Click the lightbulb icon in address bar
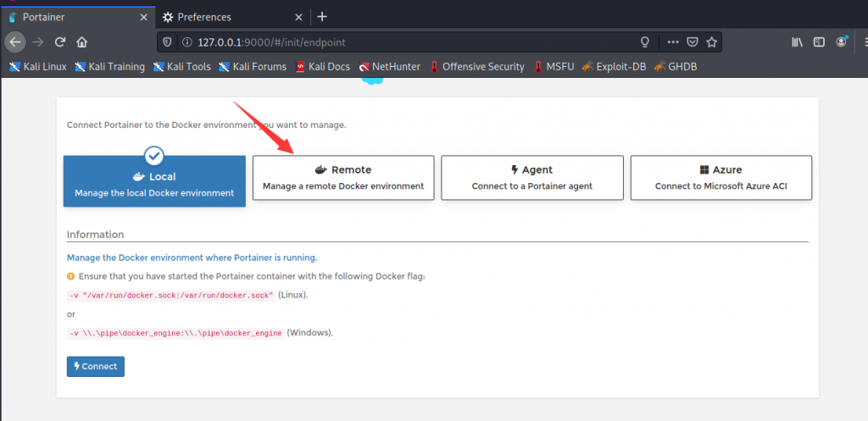 [644, 42]
